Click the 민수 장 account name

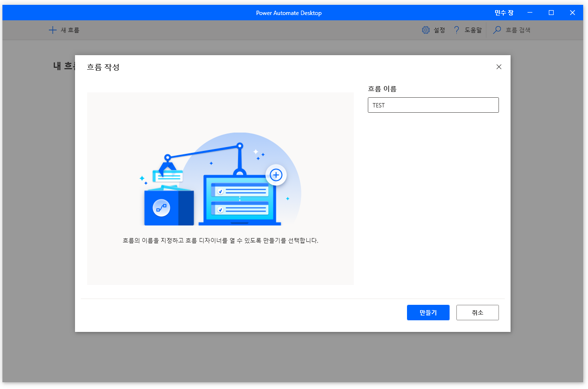point(504,13)
